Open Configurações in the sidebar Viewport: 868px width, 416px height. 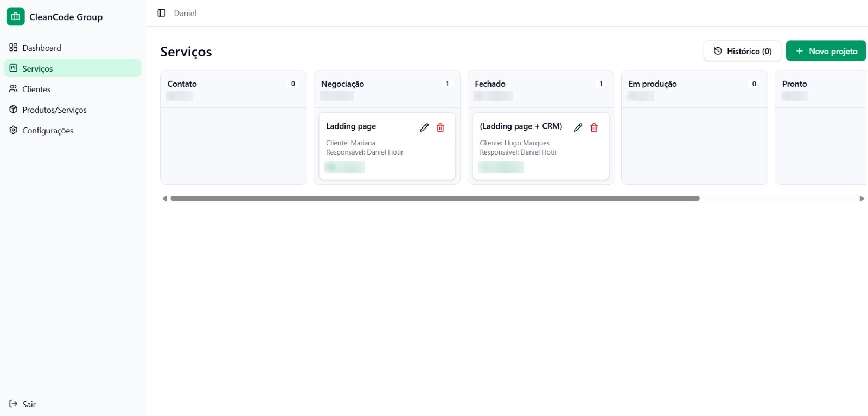[x=73, y=130]
